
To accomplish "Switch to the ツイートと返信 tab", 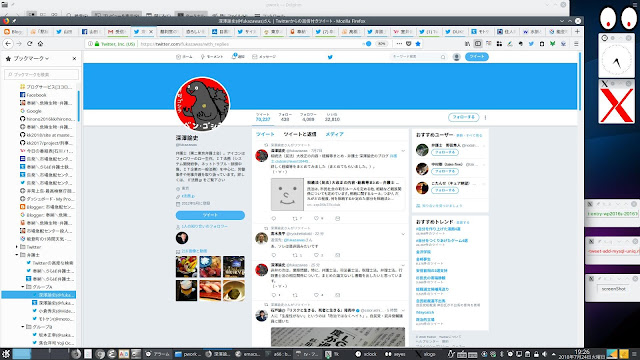I will [x=300, y=134].
